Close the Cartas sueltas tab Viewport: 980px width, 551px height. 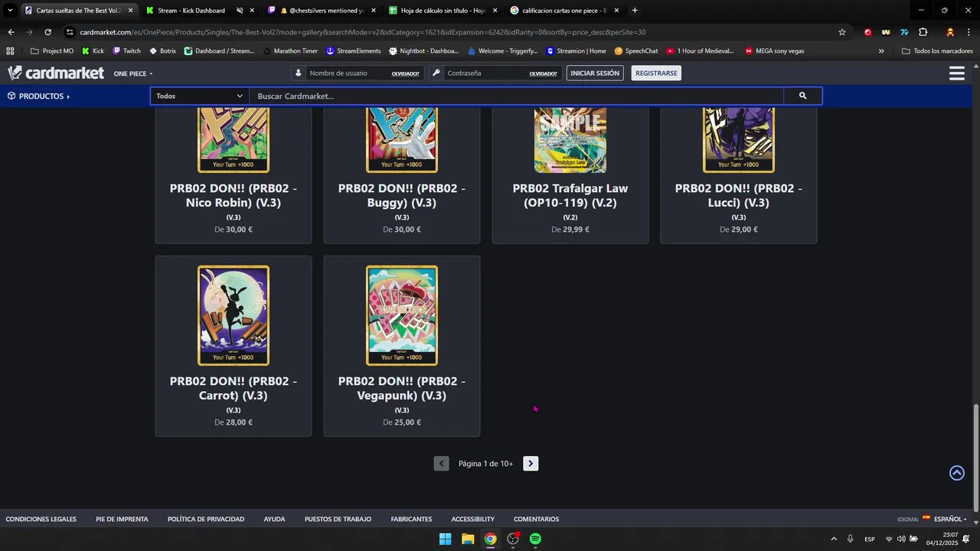(x=130, y=11)
